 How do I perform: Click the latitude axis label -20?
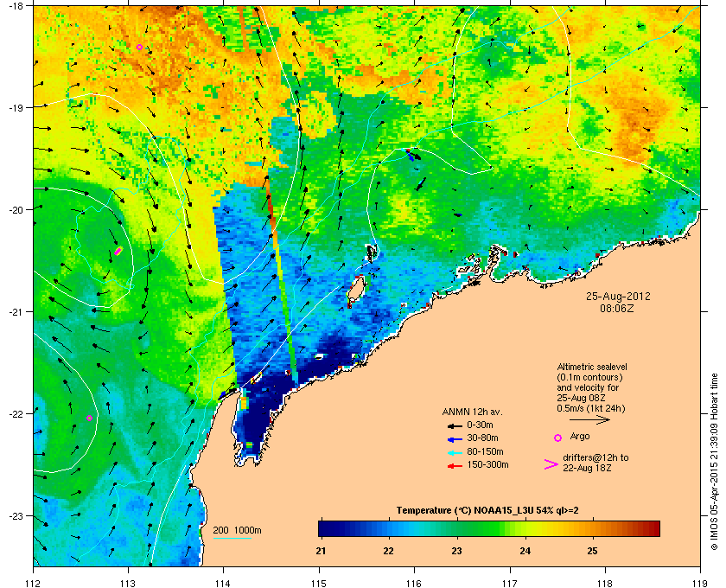(16, 209)
